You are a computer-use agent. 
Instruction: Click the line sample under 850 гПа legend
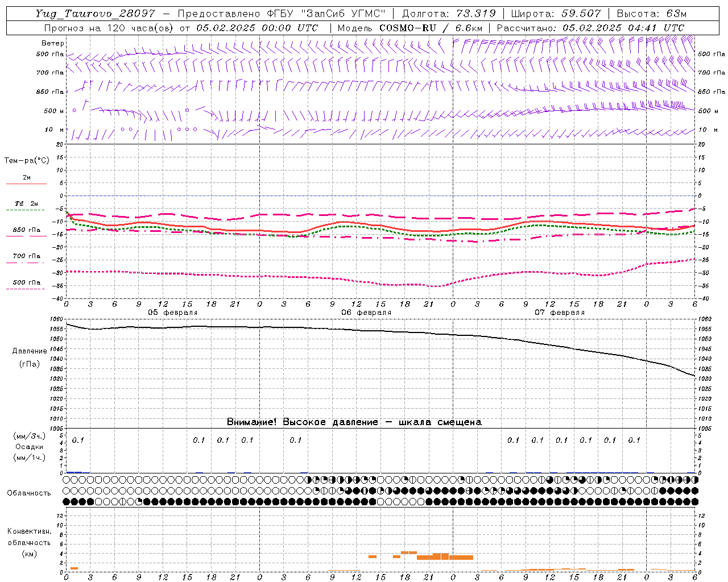[26, 236]
